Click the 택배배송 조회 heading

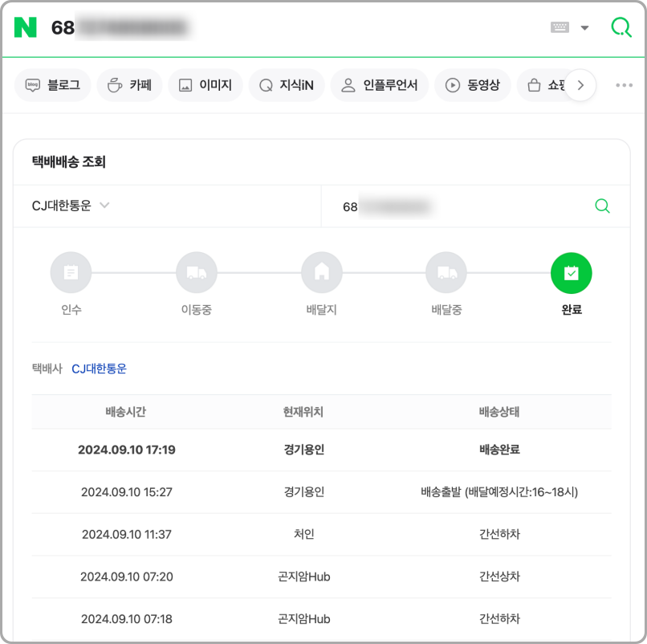[x=68, y=162]
